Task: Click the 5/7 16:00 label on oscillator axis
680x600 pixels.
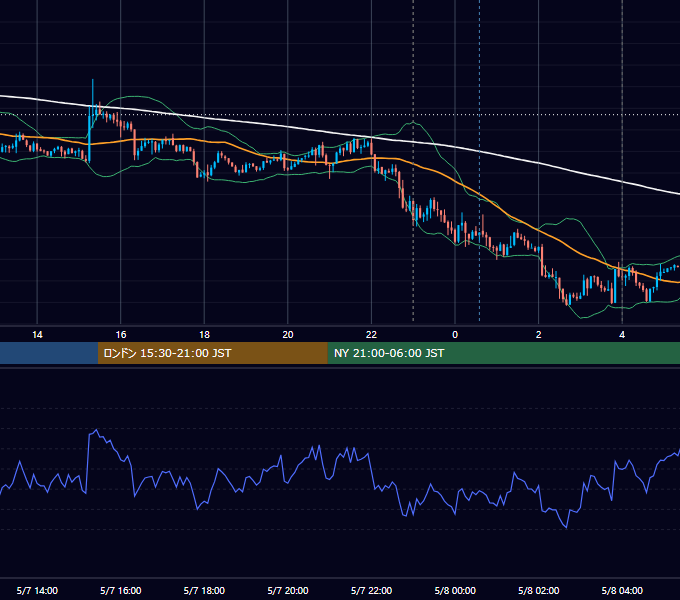Action: [121, 590]
